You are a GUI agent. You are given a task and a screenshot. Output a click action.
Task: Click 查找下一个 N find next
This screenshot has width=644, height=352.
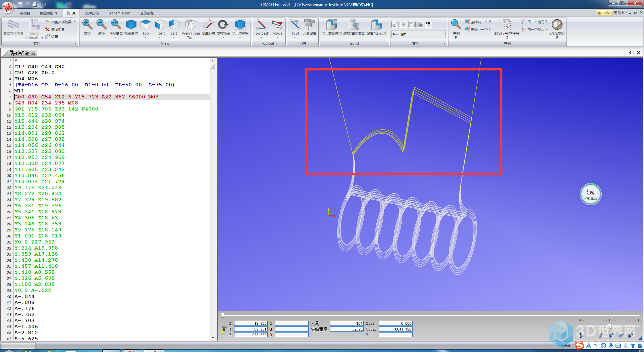tap(478, 29)
